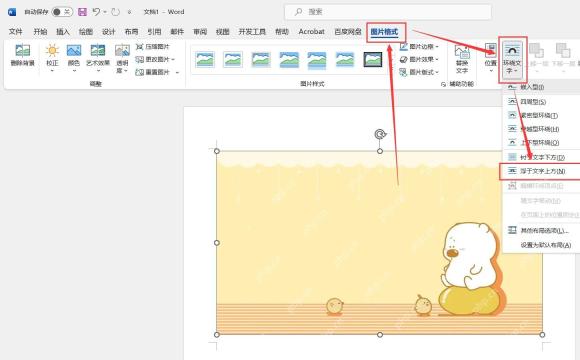This screenshot has width=580, height=360.
Task: Click inside the 搜索 search box
Action: coord(388,12)
